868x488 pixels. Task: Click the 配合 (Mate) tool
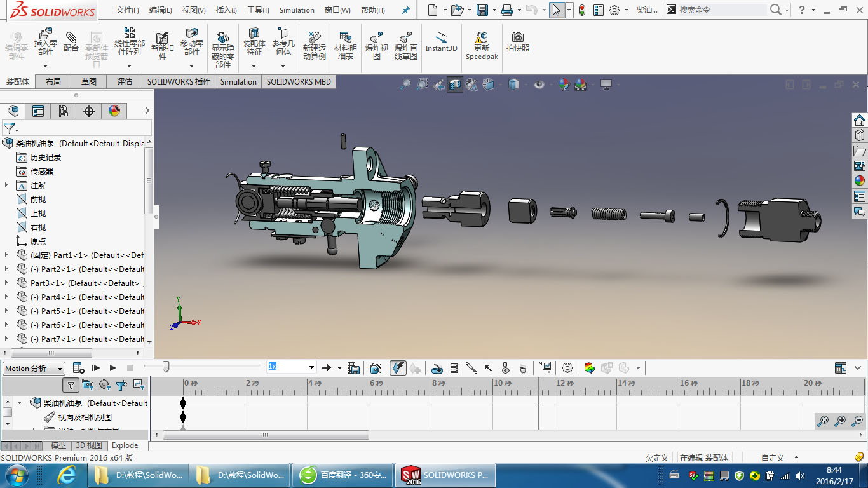(71, 42)
